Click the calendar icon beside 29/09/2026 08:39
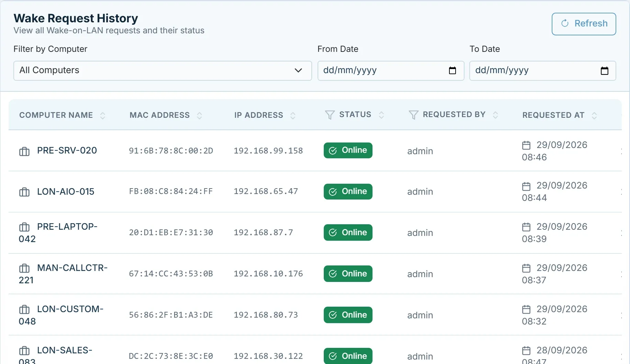 coord(526,227)
